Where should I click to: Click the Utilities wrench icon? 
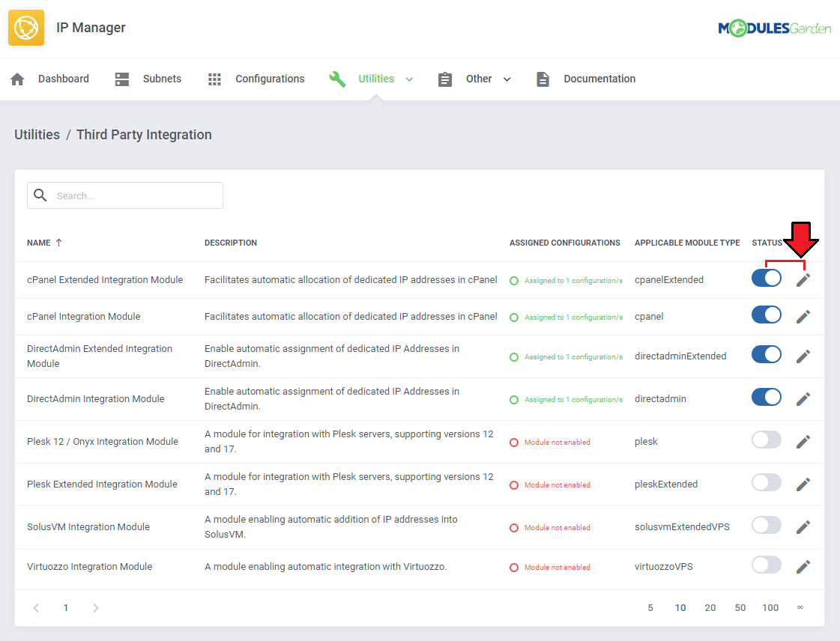[337, 79]
